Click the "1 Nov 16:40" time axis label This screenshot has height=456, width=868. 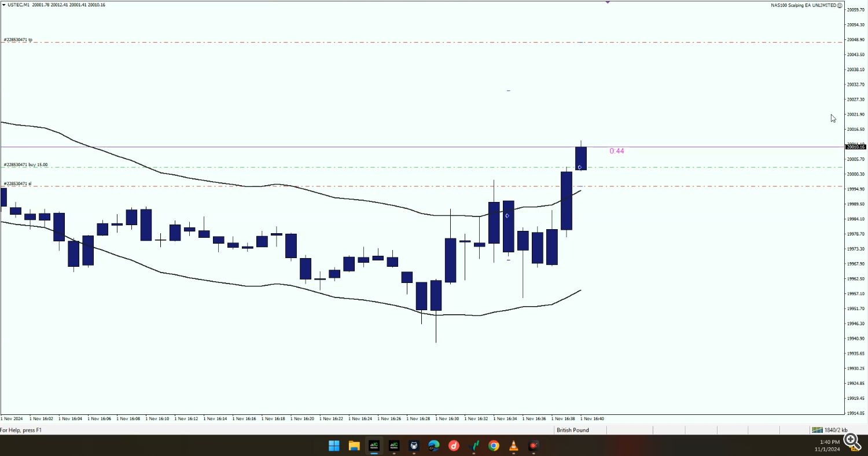point(592,418)
